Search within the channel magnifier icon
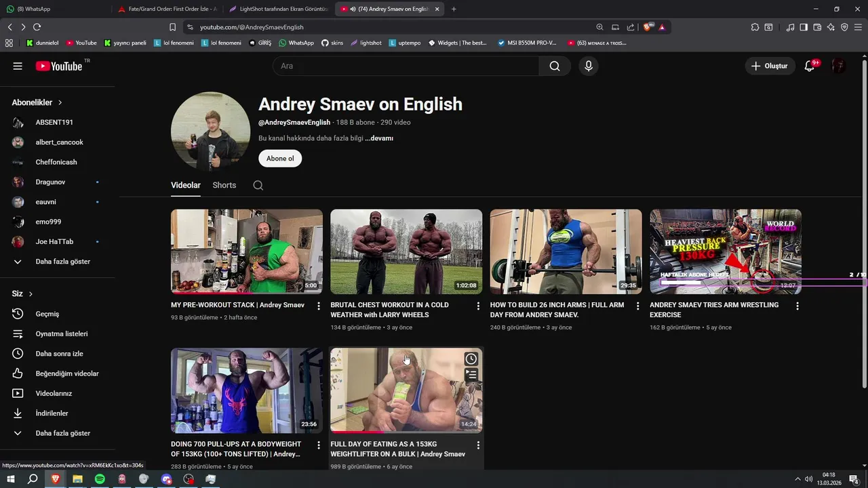 [x=258, y=185]
